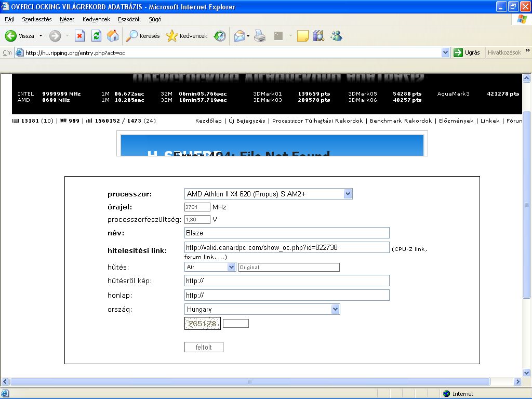
Task: Refresh the page with green arrows icon
Action: 96,36
